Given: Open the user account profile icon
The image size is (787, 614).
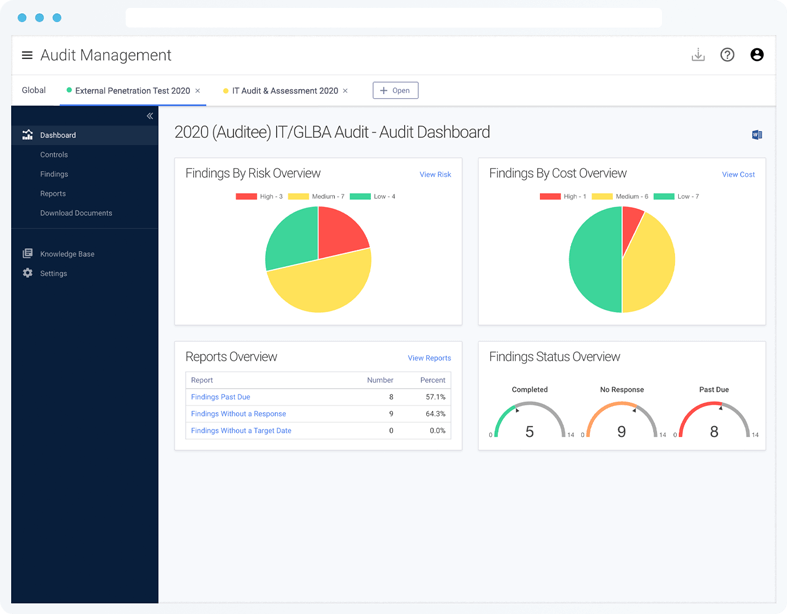Looking at the screenshot, I should tap(757, 55).
